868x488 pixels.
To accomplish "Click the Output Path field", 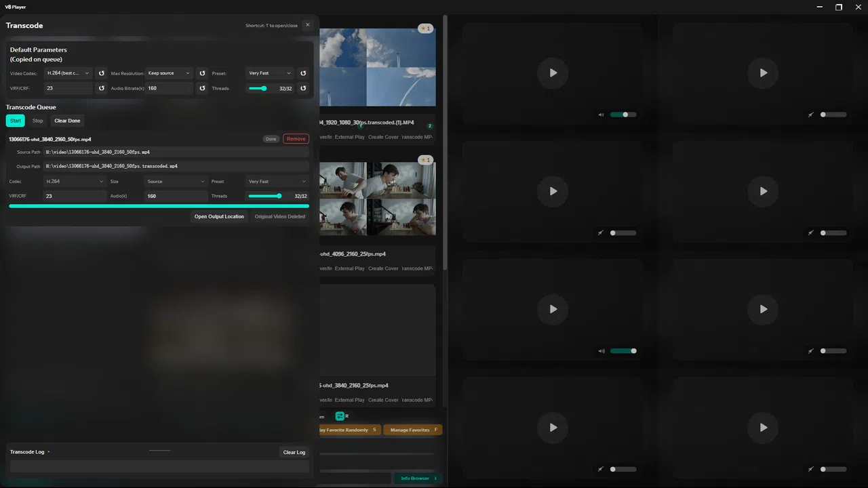I will tap(176, 166).
